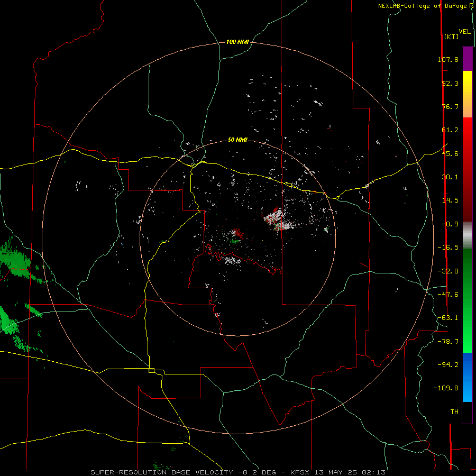Viewport: 476px width, 476px height.
Task: Select the -0.9 scale label
Action: coord(450,224)
